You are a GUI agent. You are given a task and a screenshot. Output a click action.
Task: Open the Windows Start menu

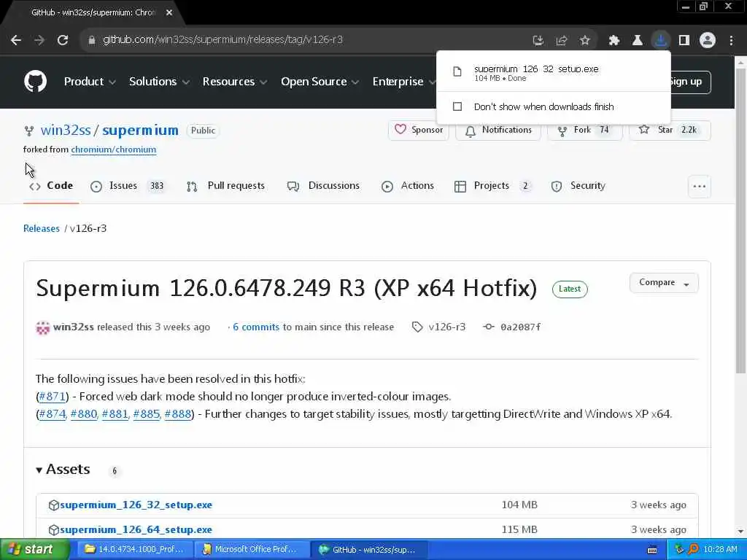click(x=34, y=550)
